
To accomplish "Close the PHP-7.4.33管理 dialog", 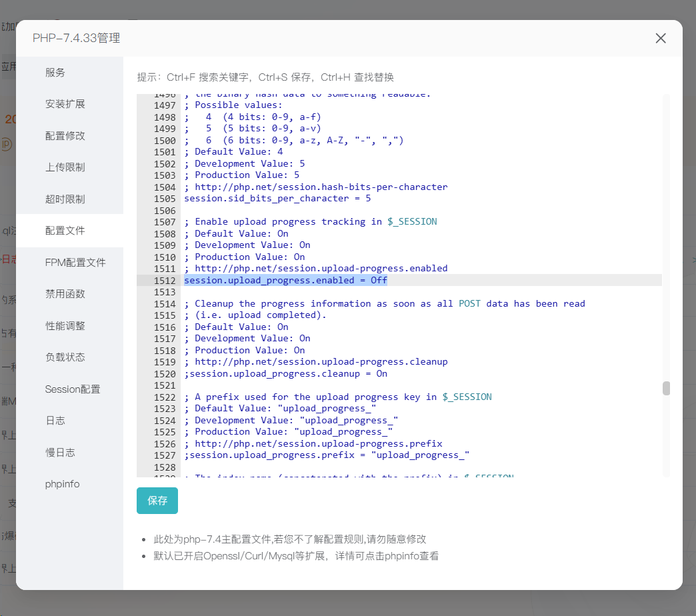I will click(661, 38).
